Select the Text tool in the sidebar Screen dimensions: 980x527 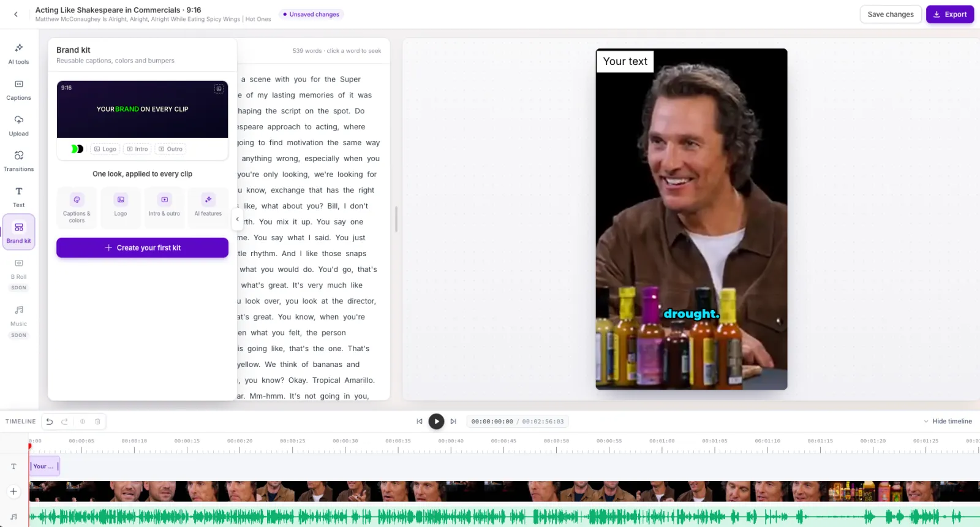coord(18,197)
